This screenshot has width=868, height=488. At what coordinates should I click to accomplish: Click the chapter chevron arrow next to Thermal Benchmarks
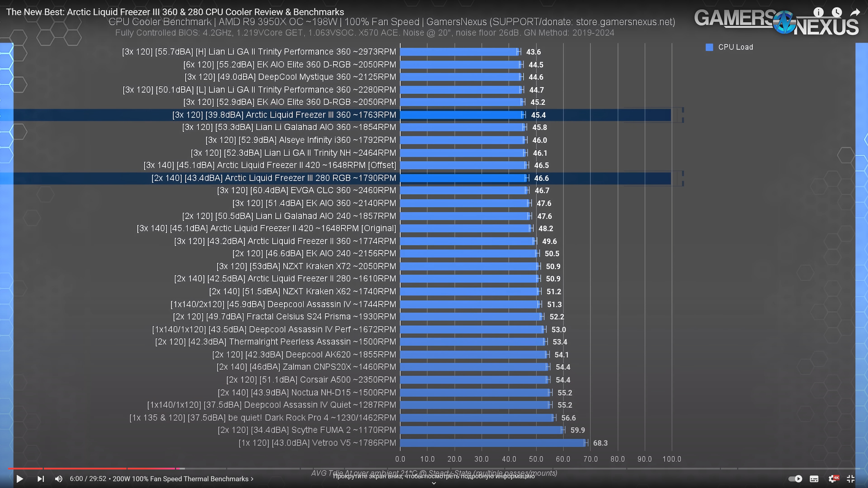pyautogui.click(x=252, y=479)
